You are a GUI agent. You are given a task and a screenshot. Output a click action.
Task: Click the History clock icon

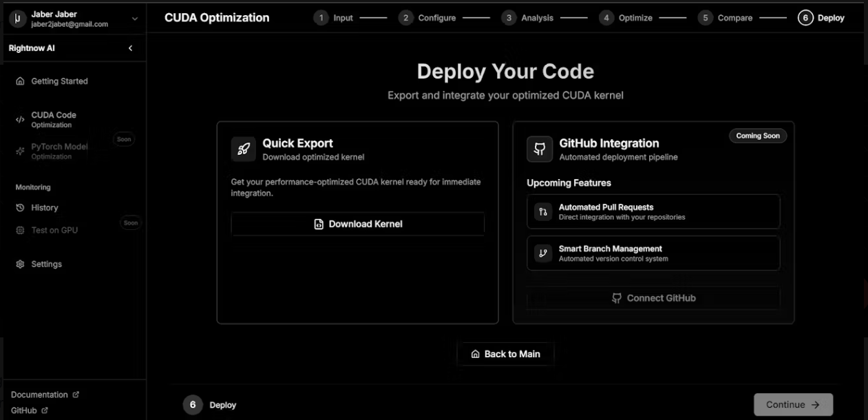20,208
